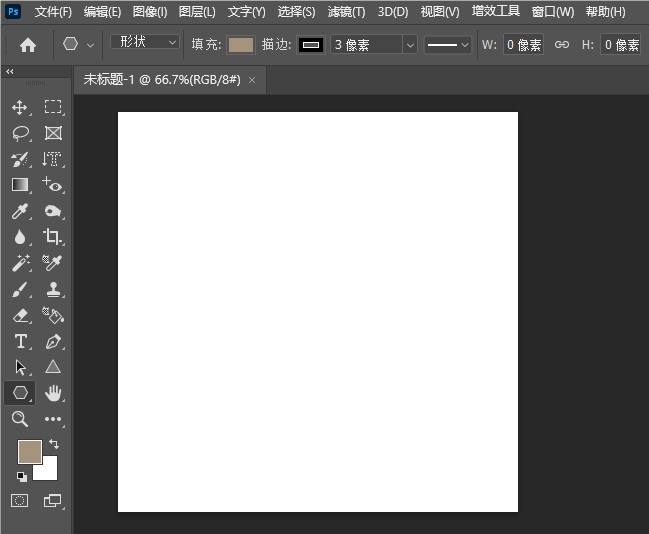Open the 选择(S) menu
This screenshot has width=649, height=534.
(296, 12)
